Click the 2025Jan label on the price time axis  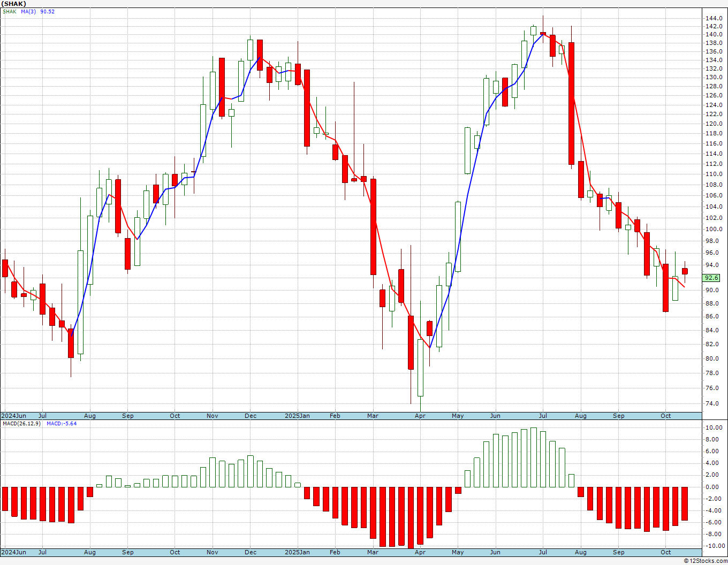coord(297,416)
